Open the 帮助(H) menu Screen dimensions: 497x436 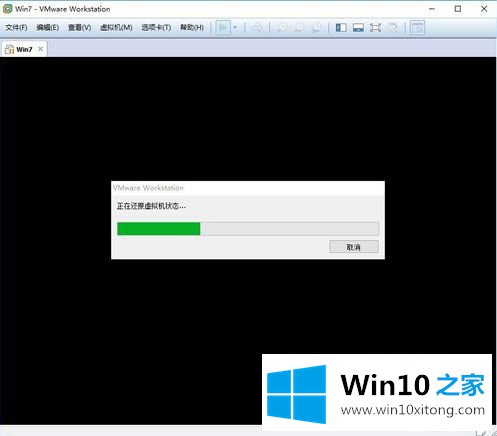click(x=192, y=28)
